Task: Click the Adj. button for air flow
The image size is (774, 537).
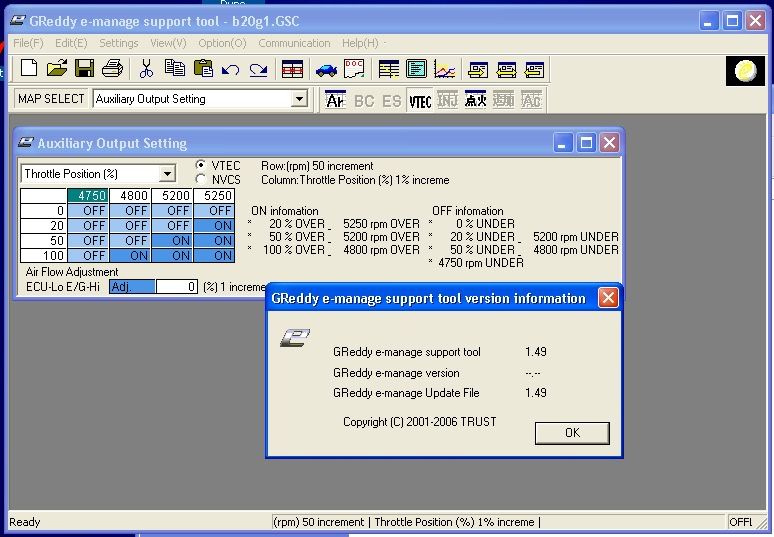Action: (132, 287)
